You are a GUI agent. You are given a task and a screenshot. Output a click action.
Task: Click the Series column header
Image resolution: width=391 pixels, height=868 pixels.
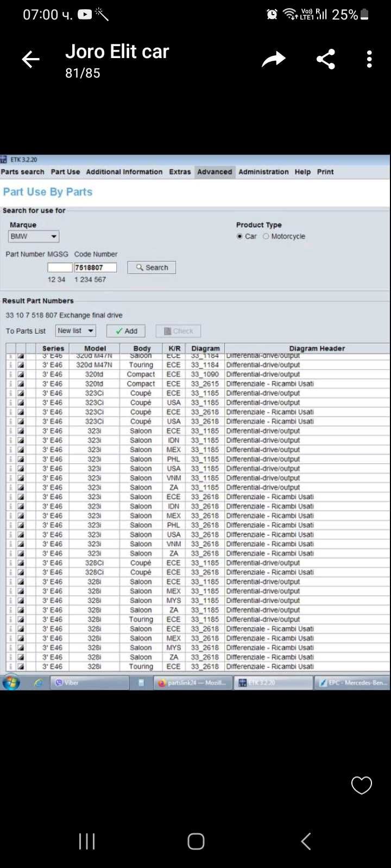[x=53, y=348]
